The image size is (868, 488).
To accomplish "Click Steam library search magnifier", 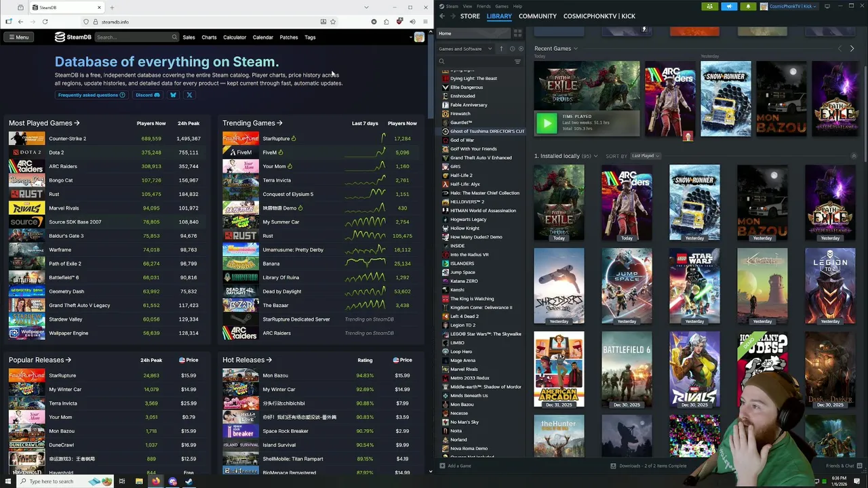I will tap(442, 62).
